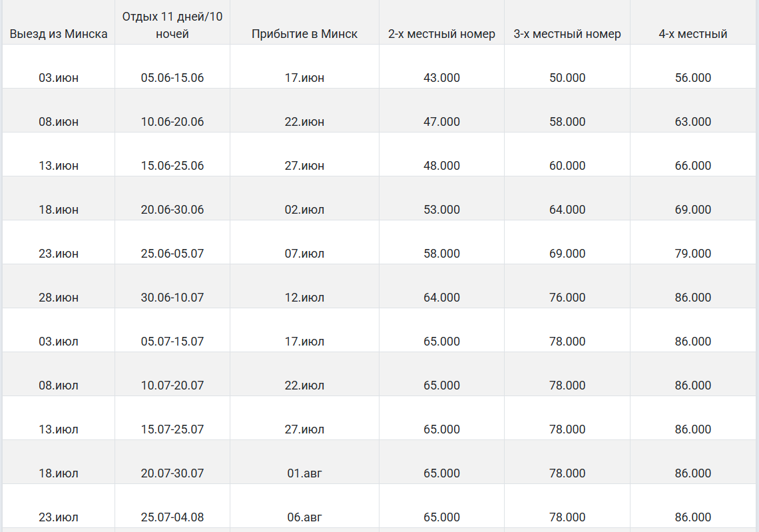759x532 pixels.
Task: Click the 25.06-05.07 stay period cell
Action: coord(172,254)
